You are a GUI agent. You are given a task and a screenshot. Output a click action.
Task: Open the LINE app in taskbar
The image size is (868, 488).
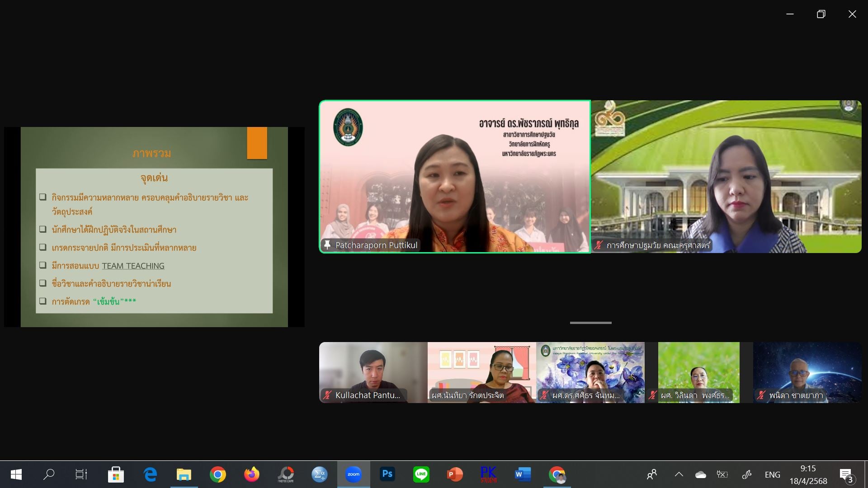(421, 474)
